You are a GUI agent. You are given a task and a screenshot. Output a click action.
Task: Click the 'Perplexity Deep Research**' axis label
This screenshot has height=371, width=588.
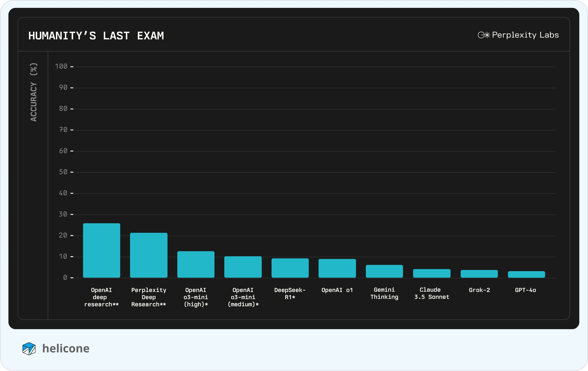(x=149, y=297)
